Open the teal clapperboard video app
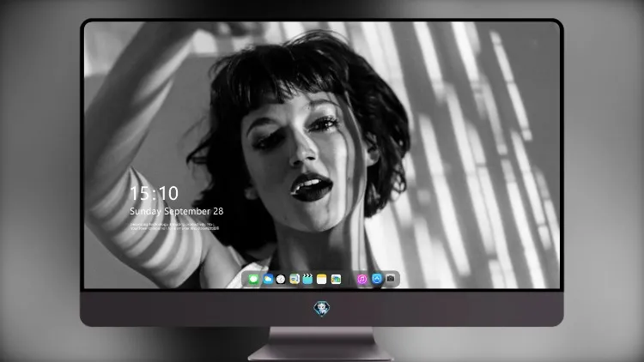The height and width of the screenshot is (362, 644). (x=307, y=280)
